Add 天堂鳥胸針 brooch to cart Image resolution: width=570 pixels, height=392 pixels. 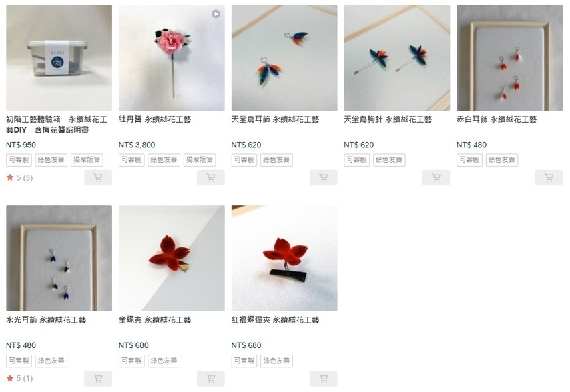point(436,178)
